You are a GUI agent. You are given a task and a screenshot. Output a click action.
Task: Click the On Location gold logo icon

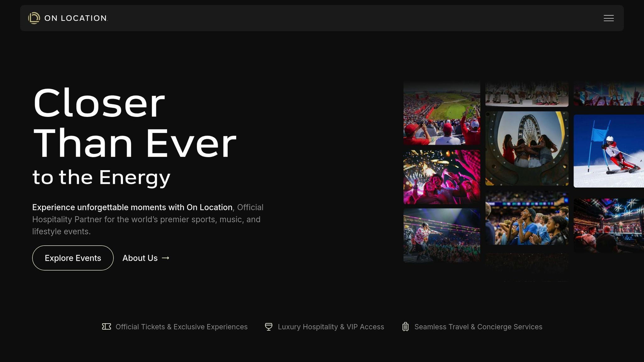[x=34, y=18]
